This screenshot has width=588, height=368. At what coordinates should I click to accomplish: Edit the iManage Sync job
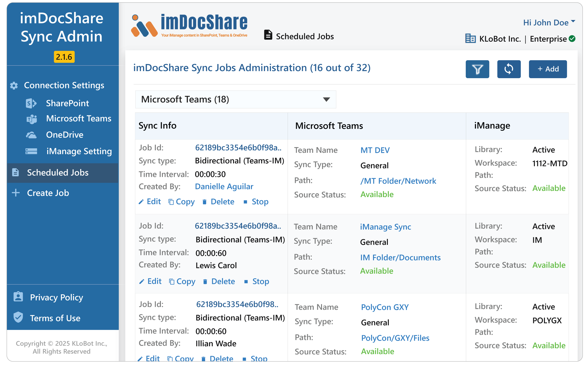(150, 281)
